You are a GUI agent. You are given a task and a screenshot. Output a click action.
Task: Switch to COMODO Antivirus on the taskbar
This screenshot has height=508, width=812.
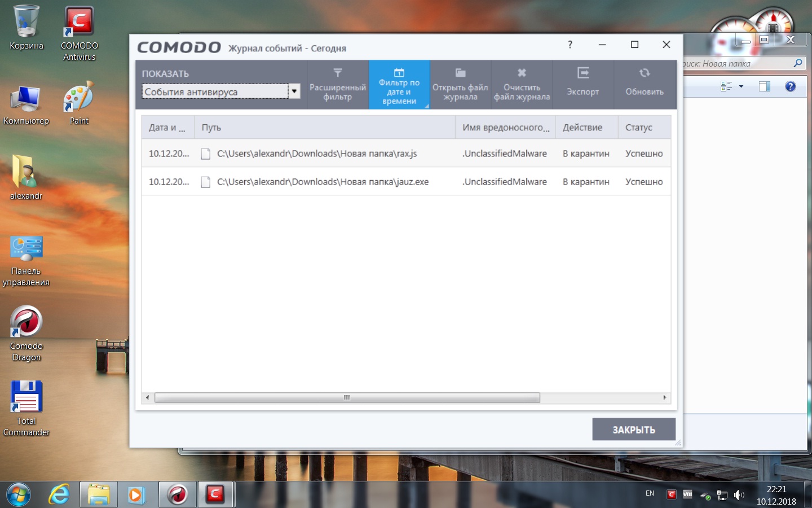215,495
